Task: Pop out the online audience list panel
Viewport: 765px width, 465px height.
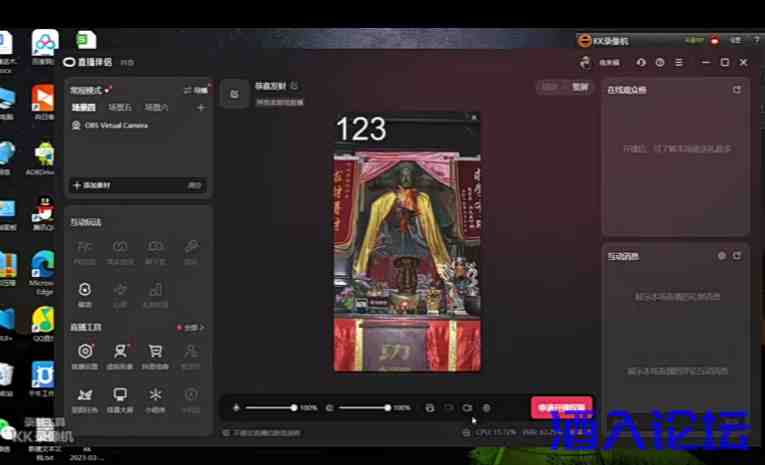Action: click(737, 90)
